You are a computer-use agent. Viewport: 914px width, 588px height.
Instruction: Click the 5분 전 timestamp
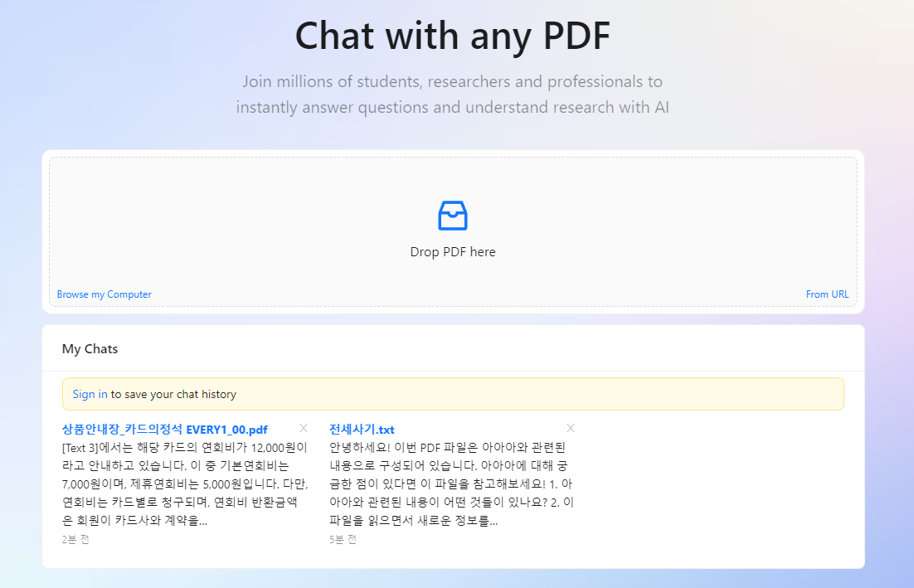coord(342,539)
